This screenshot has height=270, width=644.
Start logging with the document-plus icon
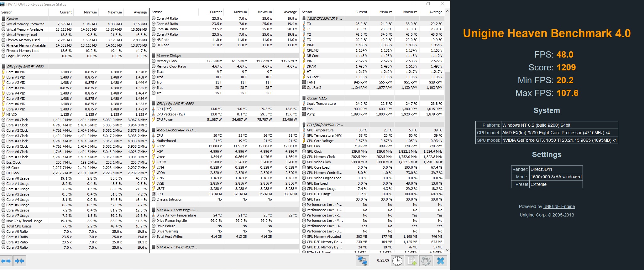pos(412,261)
